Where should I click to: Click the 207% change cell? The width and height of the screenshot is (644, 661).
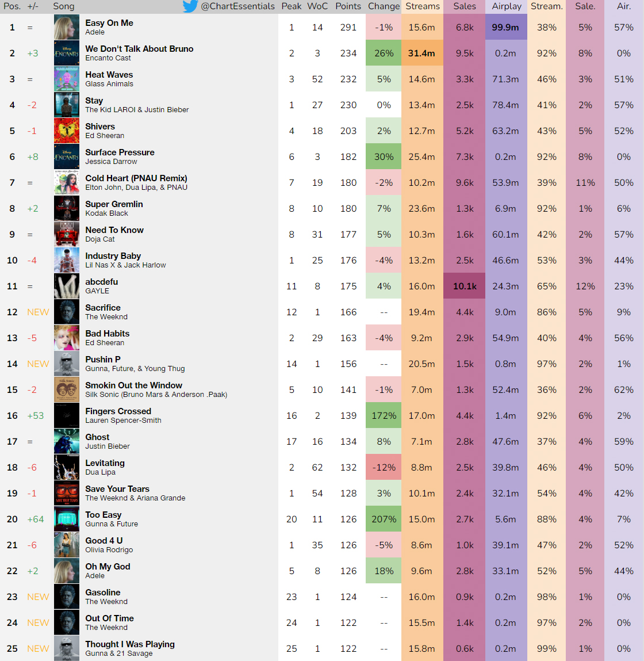384,519
